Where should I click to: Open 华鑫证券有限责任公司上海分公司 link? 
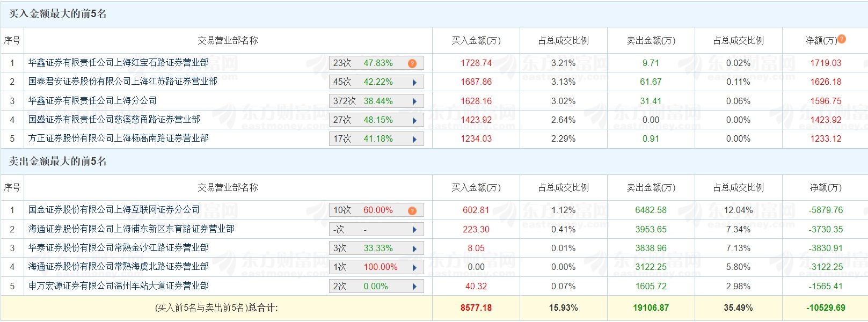[92, 100]
